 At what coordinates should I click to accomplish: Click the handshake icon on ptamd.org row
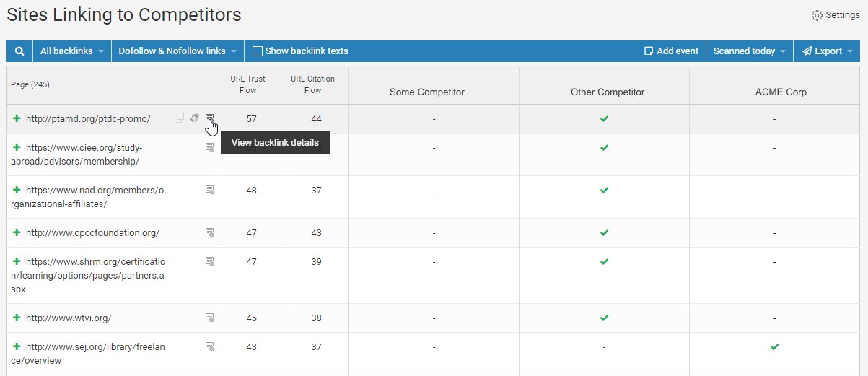[194, 118]
